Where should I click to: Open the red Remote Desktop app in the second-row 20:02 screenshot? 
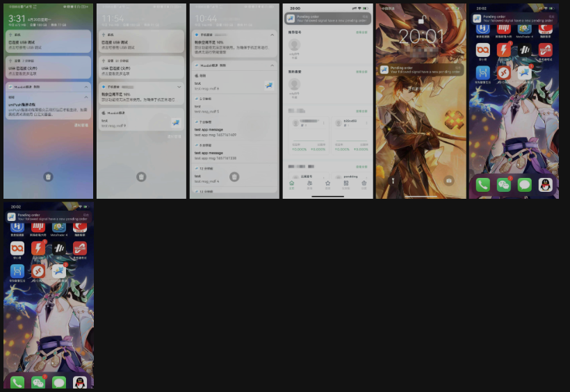38,271
